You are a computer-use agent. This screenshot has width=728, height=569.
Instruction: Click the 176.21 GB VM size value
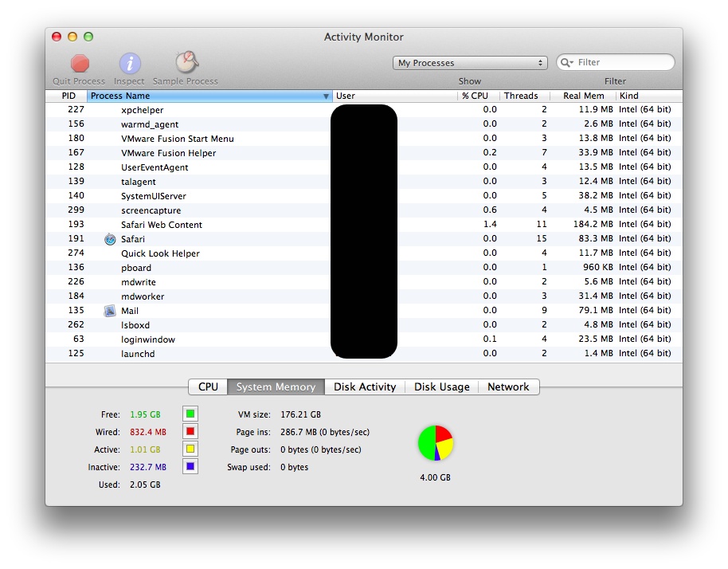(x=300, y=414)
